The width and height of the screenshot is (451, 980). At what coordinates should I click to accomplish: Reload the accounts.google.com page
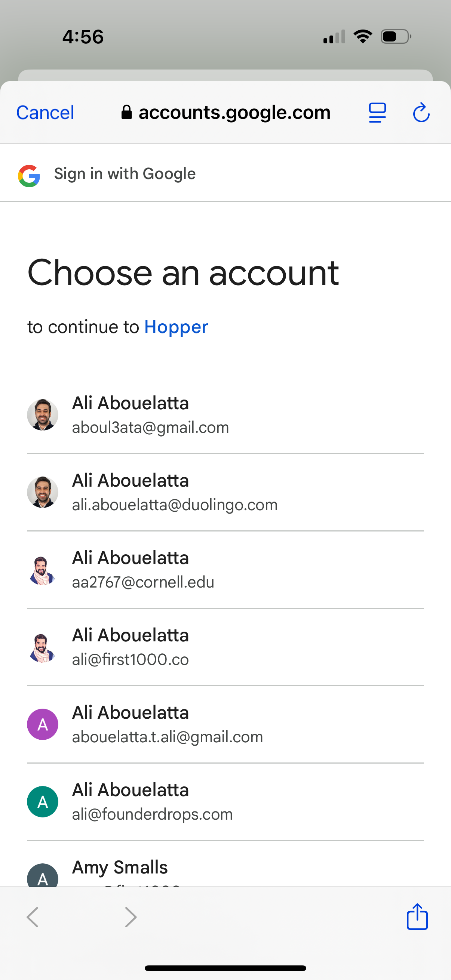pyautogui.click(x=421, y=112)
